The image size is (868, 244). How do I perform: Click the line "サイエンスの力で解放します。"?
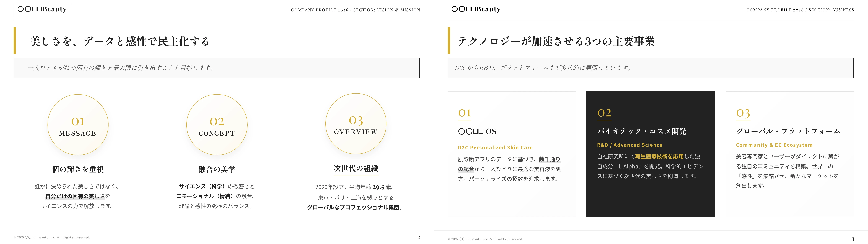click(x=77, y=206)
